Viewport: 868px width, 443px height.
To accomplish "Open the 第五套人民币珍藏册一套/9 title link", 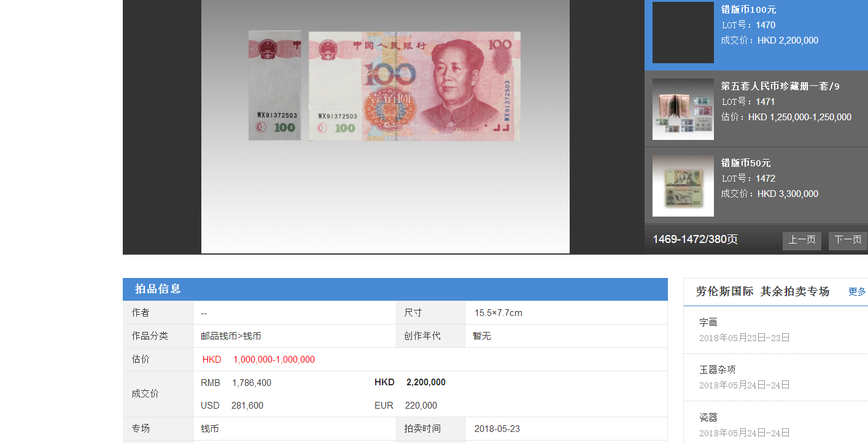I will point(780,87).
